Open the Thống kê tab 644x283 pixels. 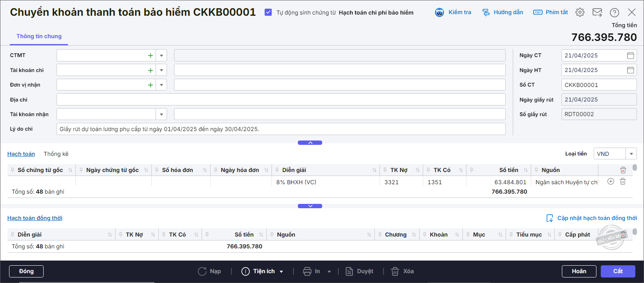pyautogui.click(x=56, y=154)
